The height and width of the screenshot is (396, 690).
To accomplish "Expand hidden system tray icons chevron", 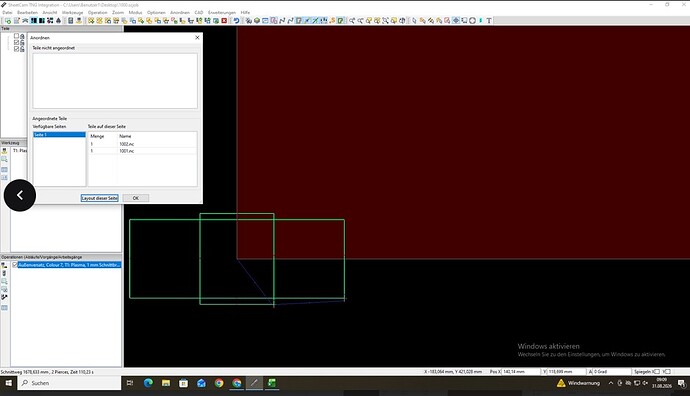I will click(x=611, y=383).
